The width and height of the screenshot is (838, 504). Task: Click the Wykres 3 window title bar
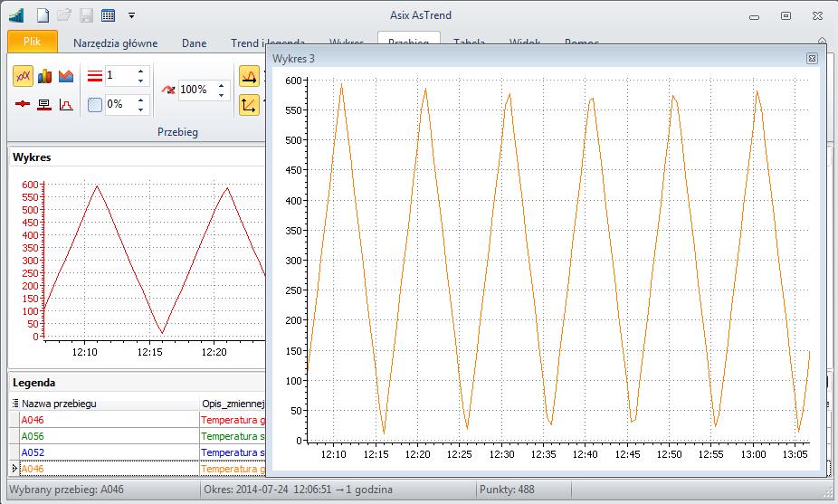point(535,58)
